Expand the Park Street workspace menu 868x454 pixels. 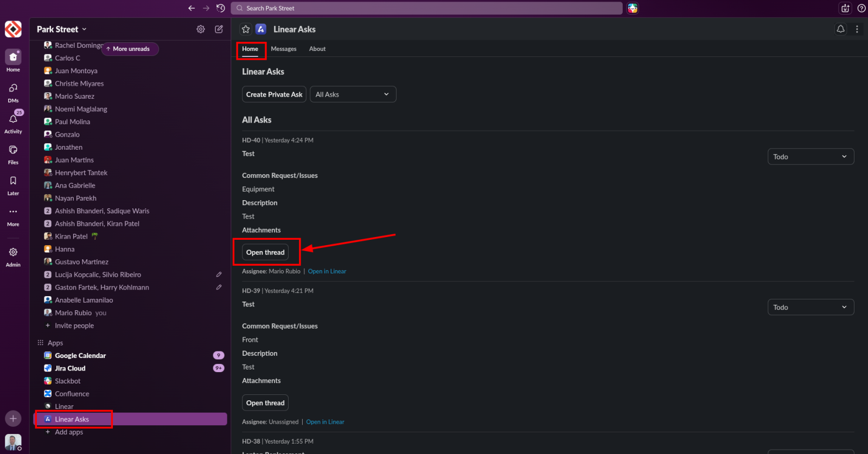[62, 29]
